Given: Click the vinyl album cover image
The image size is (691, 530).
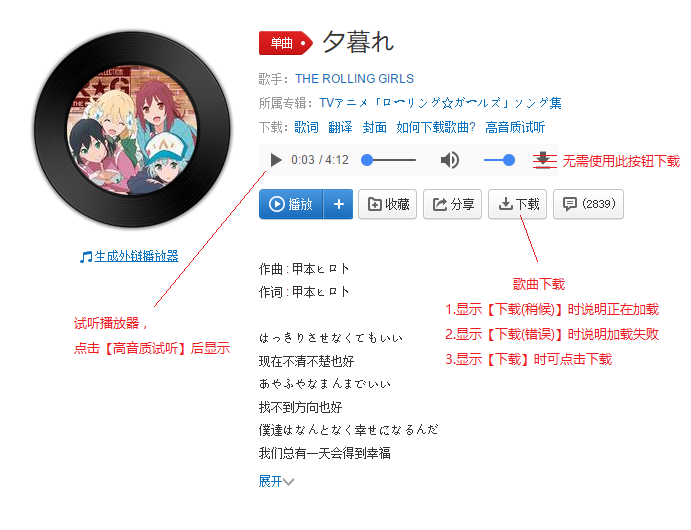Looking at the screenshot, I should 132,130.
